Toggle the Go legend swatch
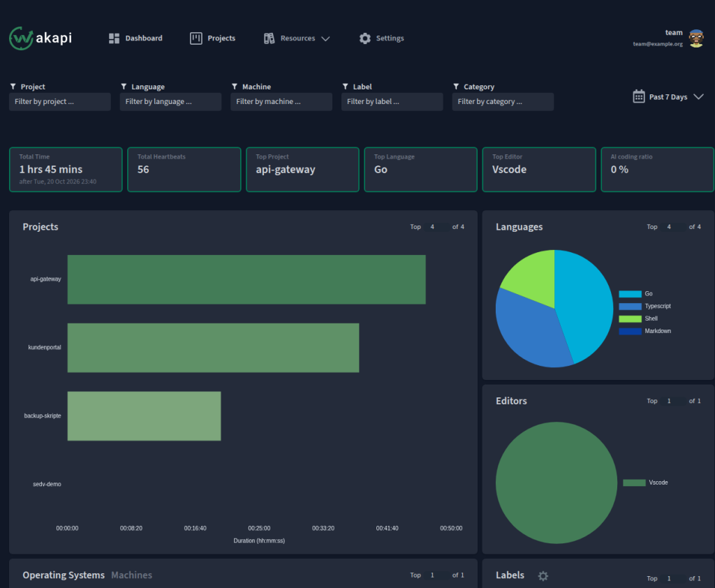Screen dimensions: 715x588 coord(631,294)
